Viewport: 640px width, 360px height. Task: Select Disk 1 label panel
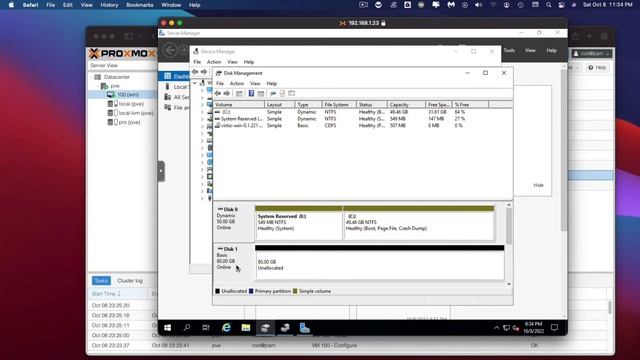(234, 262)
